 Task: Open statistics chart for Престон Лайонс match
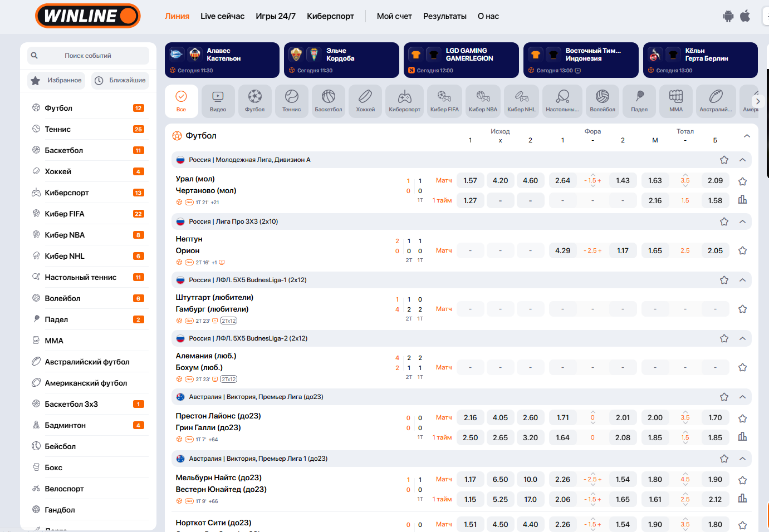pos(742,437)
